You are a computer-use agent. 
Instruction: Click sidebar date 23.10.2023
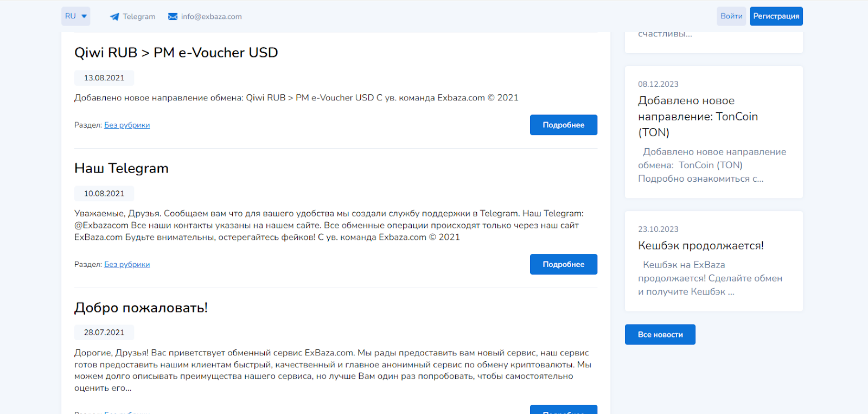click(658, 229)
